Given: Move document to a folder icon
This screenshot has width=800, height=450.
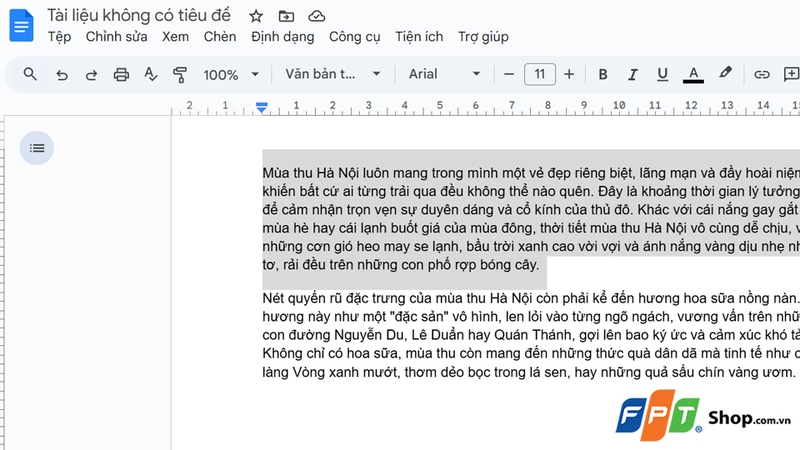Looking at the screenshot, I should tap(286, 16).
